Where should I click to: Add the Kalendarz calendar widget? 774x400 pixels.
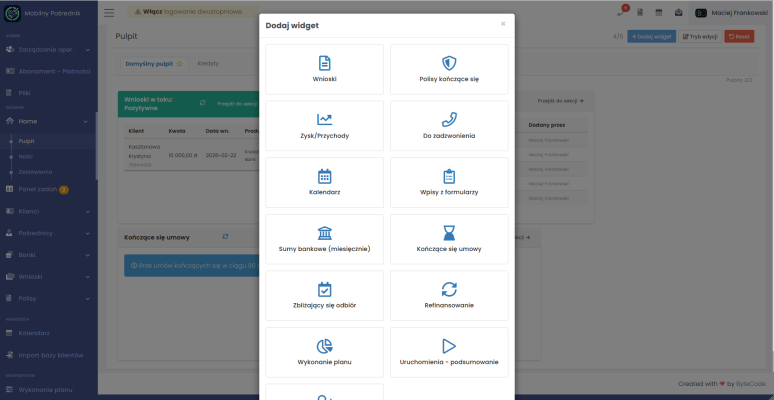coord(324,182)
